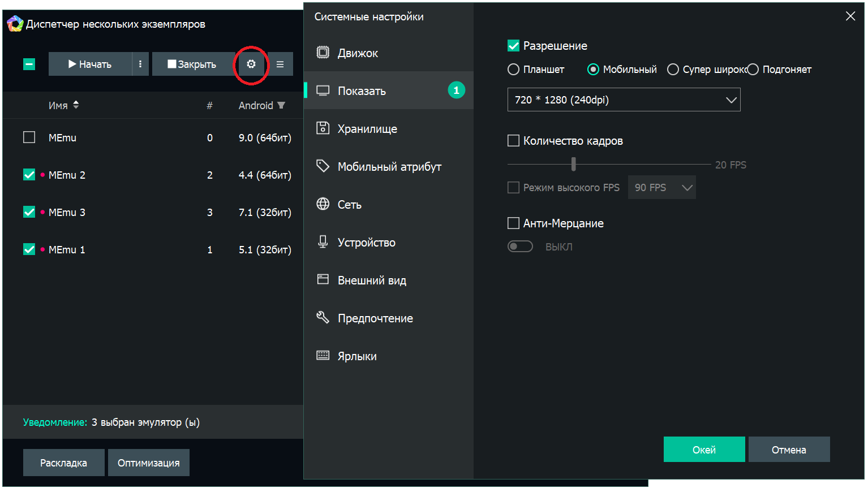Screen dimensions: 868x488
Task: Click the Отмена cancel button
Action: [x=789, y=450]
